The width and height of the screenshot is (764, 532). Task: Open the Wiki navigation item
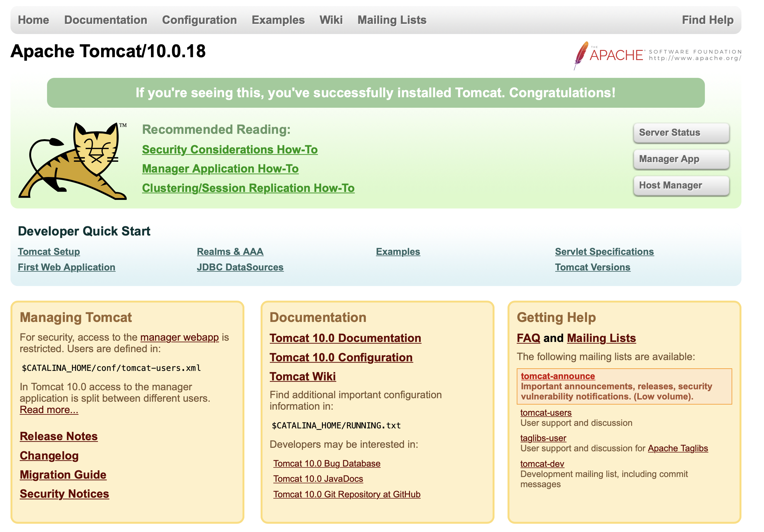(331, 20)
